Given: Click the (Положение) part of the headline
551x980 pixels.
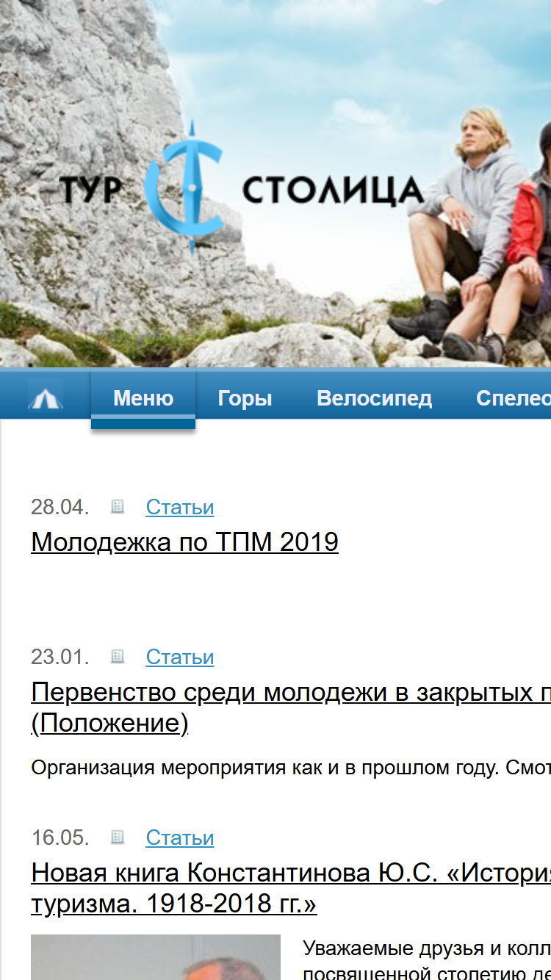Looking at the screenshot, I should 110,724.
